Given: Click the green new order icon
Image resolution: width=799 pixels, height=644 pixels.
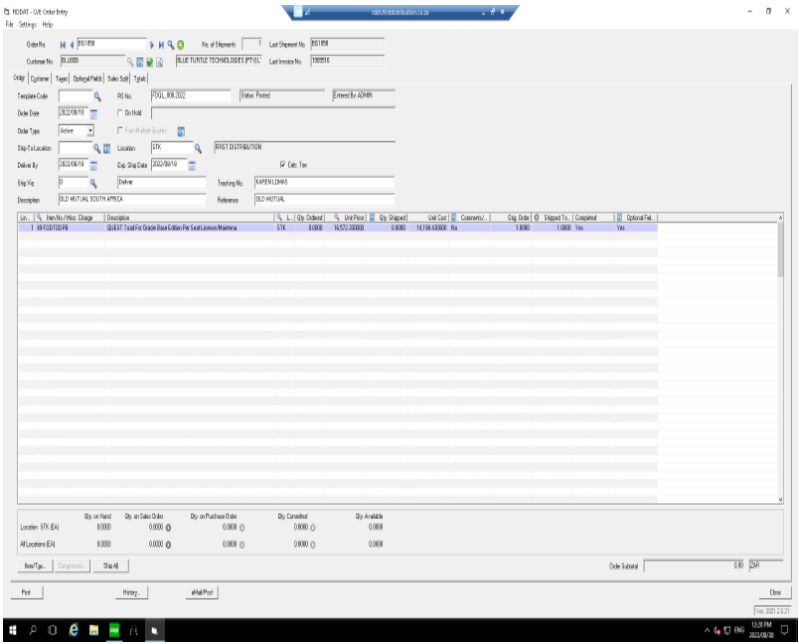Looking at the screenshot, I should pos(180,45).
